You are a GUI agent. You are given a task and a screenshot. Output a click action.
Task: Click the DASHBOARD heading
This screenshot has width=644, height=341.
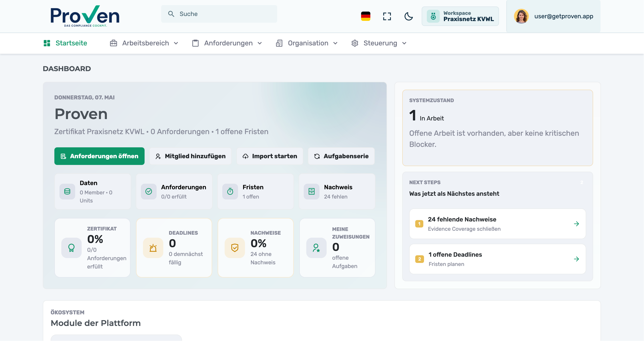[x=67, y=69]
